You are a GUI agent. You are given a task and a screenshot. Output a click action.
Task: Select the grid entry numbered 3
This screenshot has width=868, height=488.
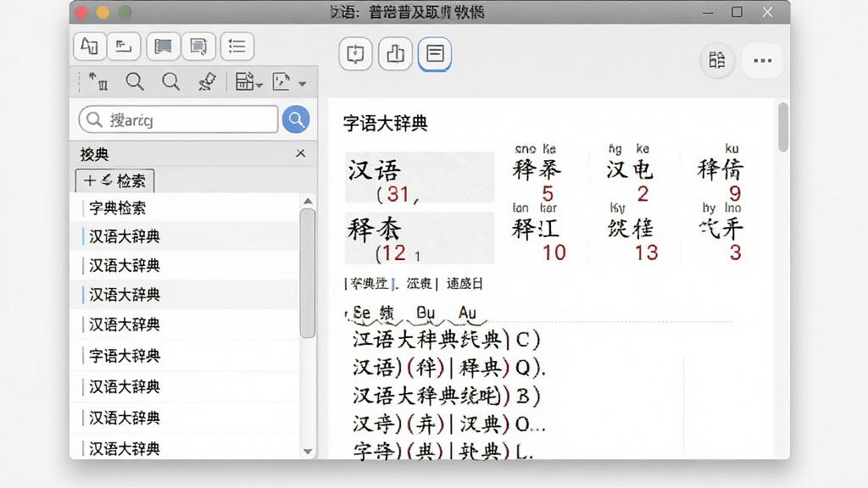pyautogui.click(x=721, y=232)
